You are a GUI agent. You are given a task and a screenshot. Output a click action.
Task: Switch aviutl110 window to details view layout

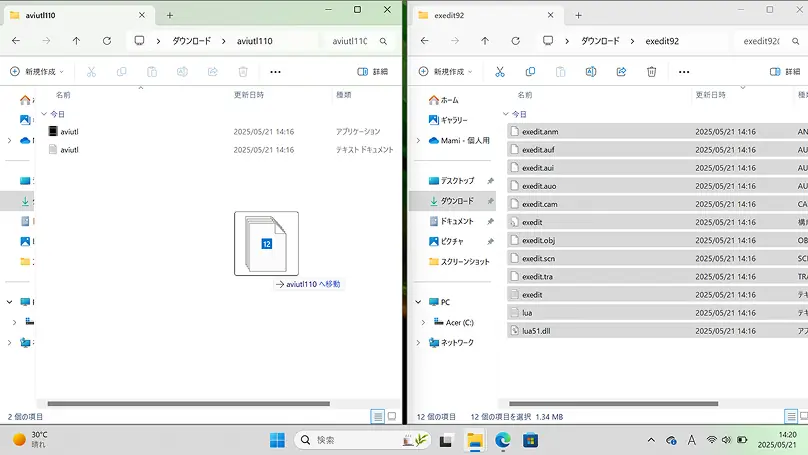point(378,416)
